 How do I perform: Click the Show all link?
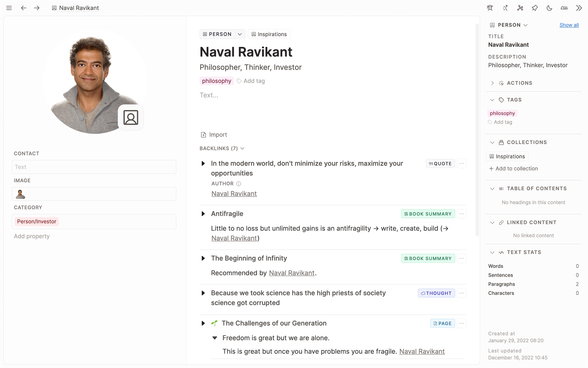point(569,25)
